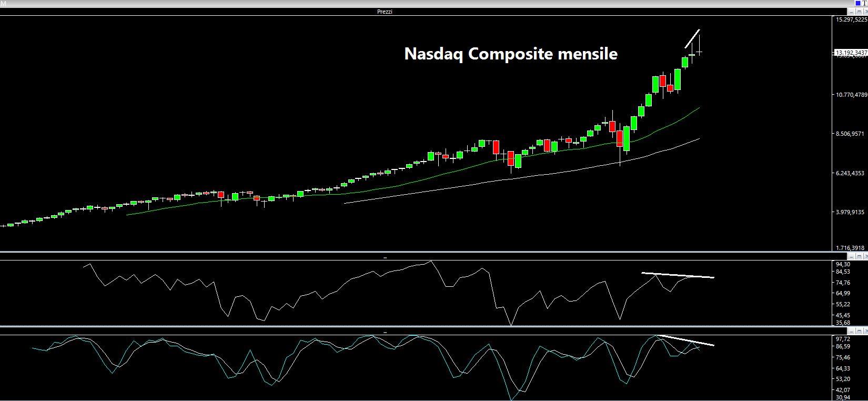The image size is (868, 401).
Task: Click the blue square color icon
Action: [858, 3]
